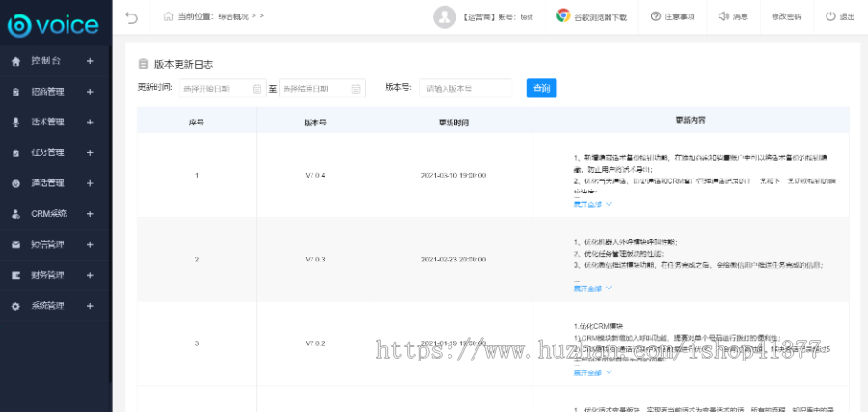
Task: Expand the CRM系统 submenu plus sign
Action: (x=90, y=214)
